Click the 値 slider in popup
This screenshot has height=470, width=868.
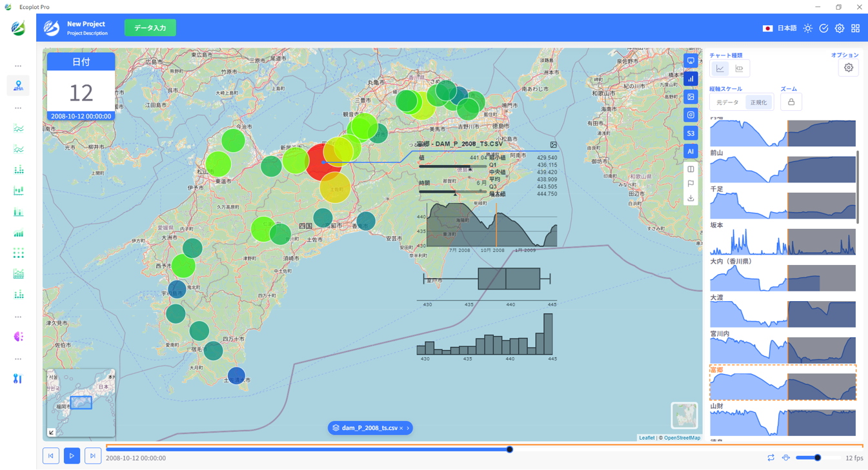(452, 167)
